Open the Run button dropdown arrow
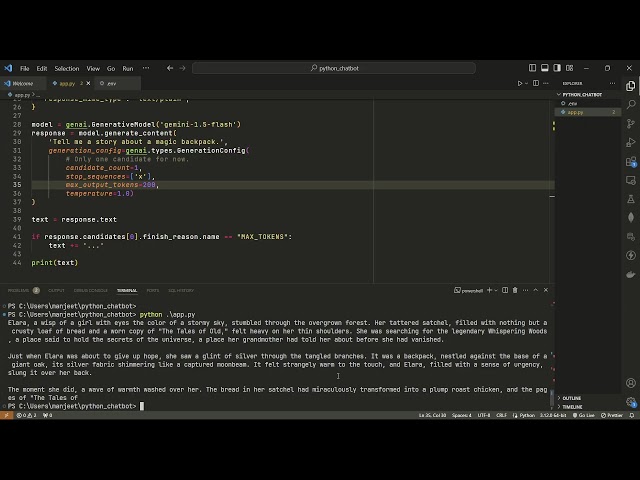Screen dimensions: 640x480 point(527,83)
